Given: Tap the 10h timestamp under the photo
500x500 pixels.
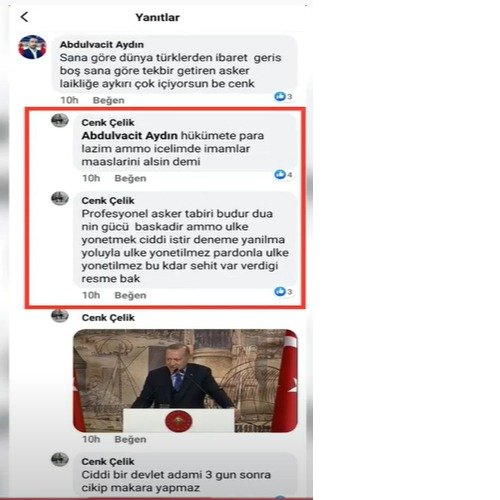Looking at the screenshot, I should pyautogui.click(x=91, y=439).
